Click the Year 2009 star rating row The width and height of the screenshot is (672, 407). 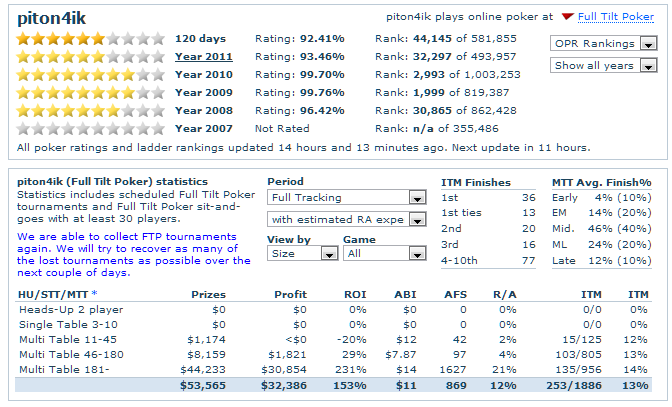(91, 92)
